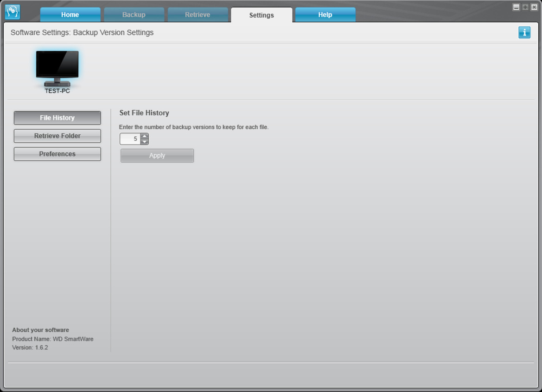The height and width of the screenshot is (392, 542).
Task: Go to the Help tab
Action: [325, 15]
